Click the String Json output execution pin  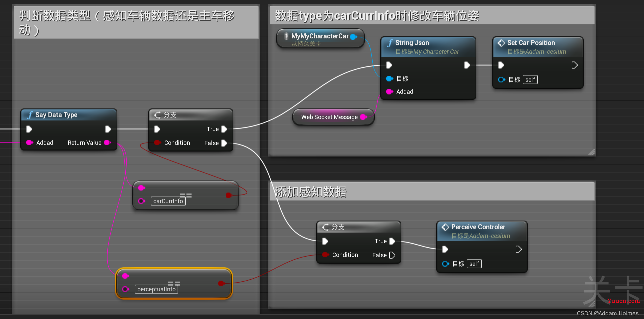click(467, 65)
